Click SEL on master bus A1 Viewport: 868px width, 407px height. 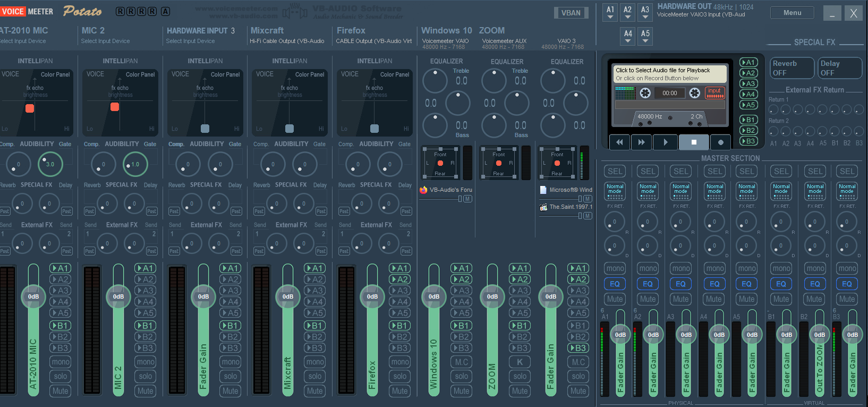[x=615, y=171]
